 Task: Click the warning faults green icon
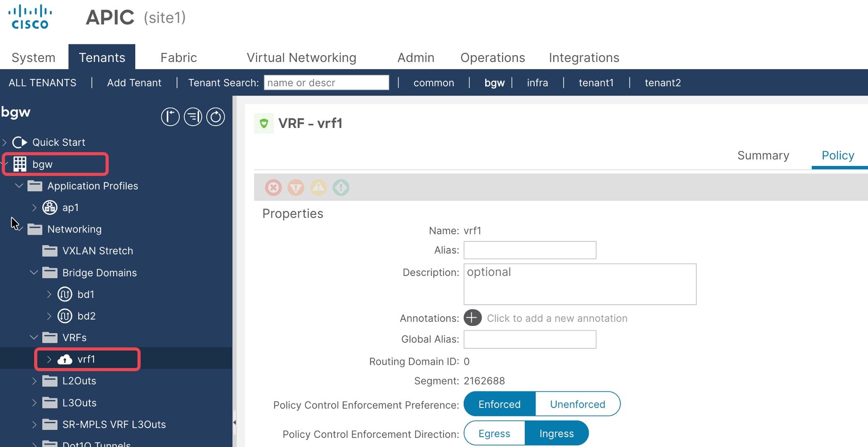coord(341,187)
